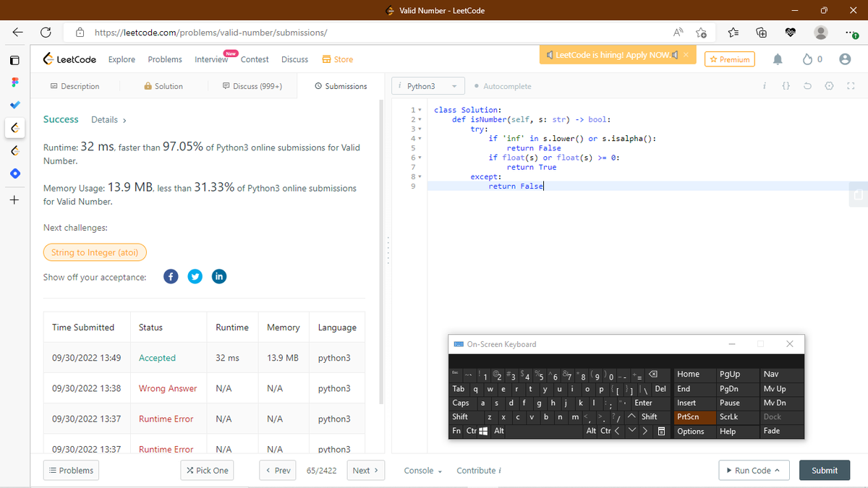Open the Problems list button
Image resolution: width=868 pixels, height=488 pixels.
click(72, 471)
